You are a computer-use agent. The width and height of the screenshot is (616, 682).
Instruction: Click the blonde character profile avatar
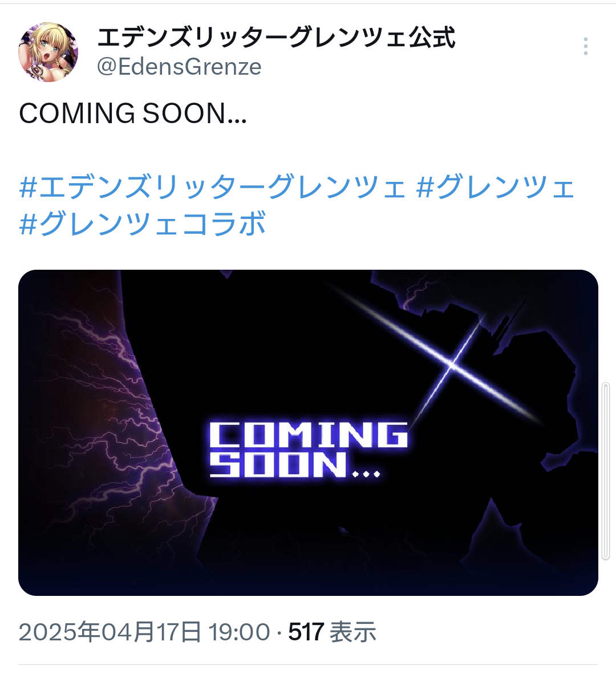(48, 52)
